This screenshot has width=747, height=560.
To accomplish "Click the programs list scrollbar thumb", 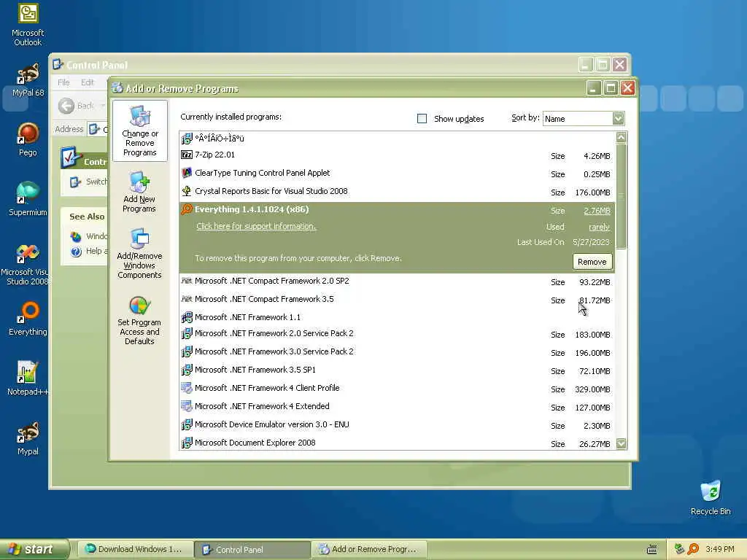I will coord(621,195).
